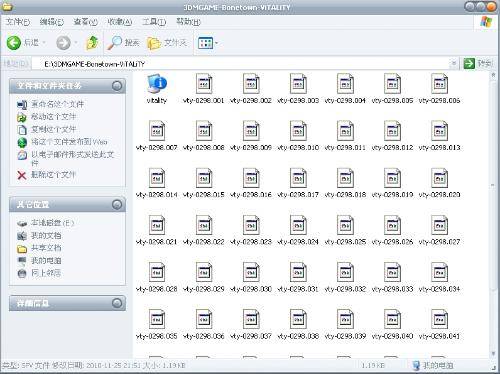Select file icon vty-0298.007
Viewport: 500px width, 374px height.
pyautogui.click(x=157, y=130)
